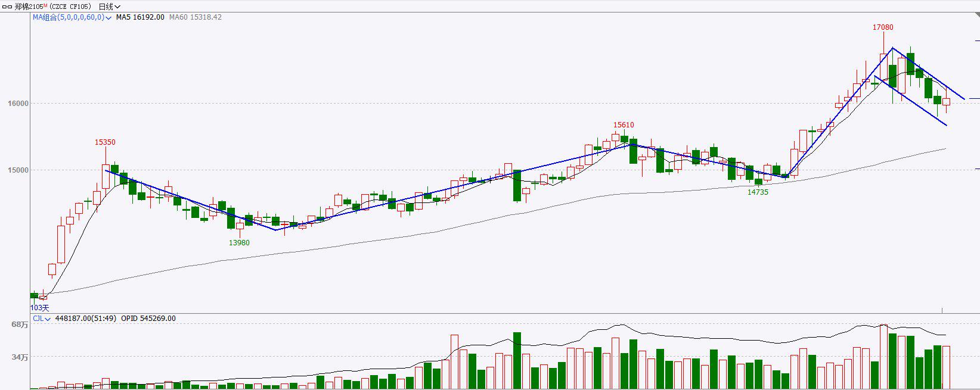Screen dimensions: 980x390
Task: Select the 14735 low price label
Action: tap(758, 192)
